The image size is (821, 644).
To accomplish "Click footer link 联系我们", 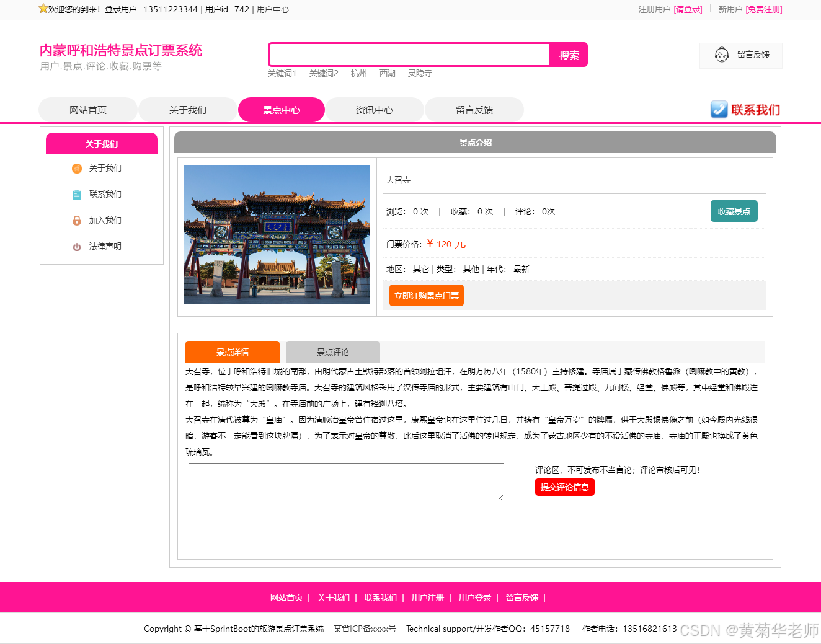I will coord(381,598).
